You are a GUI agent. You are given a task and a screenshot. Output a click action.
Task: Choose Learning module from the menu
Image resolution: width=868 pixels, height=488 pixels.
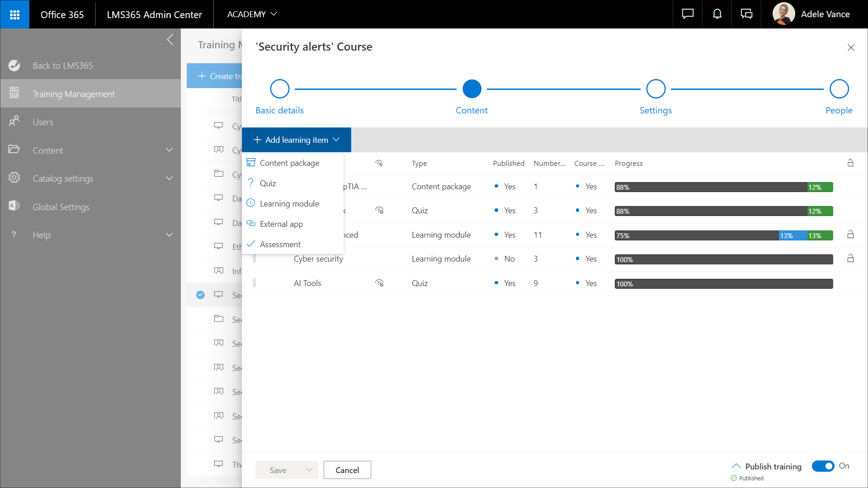click(x=289, y=204)
